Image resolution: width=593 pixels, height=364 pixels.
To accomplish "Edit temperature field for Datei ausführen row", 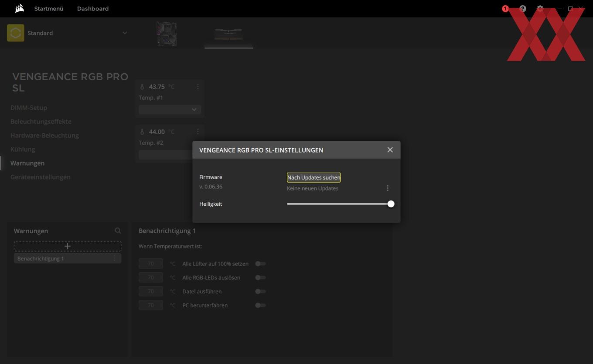I will 151,291.
